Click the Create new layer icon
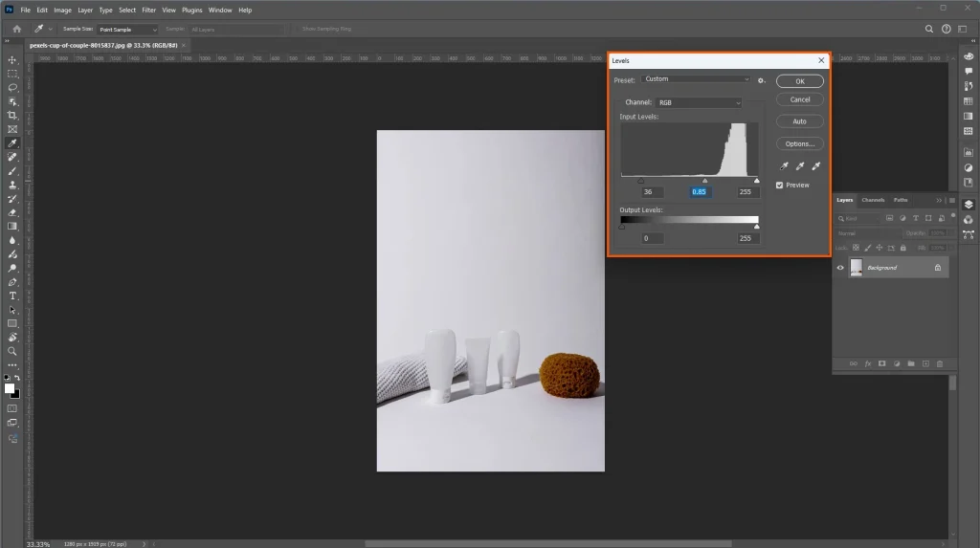Screen dimensions: 980x548 coord(925,363)
